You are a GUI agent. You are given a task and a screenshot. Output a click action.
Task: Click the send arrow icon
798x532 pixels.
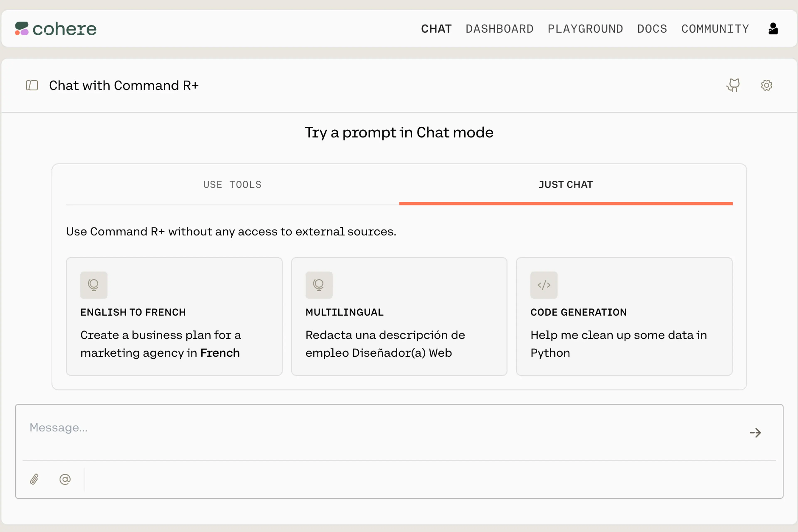point(755,433)
